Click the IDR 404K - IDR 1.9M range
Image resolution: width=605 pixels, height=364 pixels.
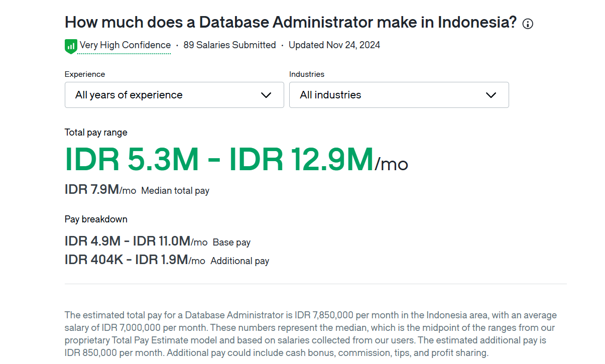(x=127, y=260)
